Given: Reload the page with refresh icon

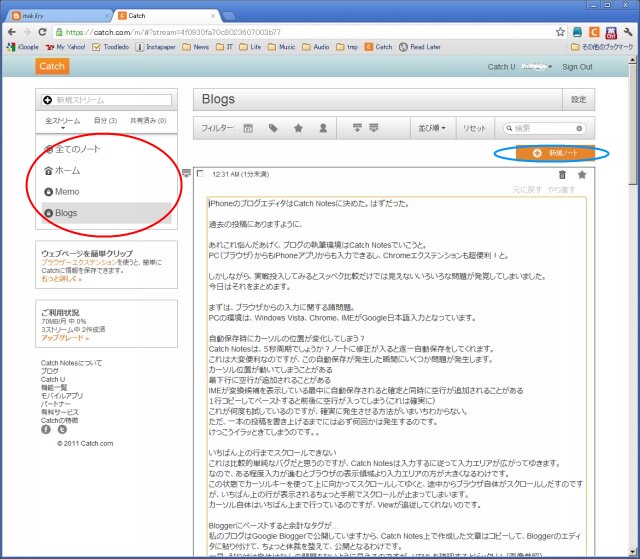Looking at the screenshot, I should point(42,32).
